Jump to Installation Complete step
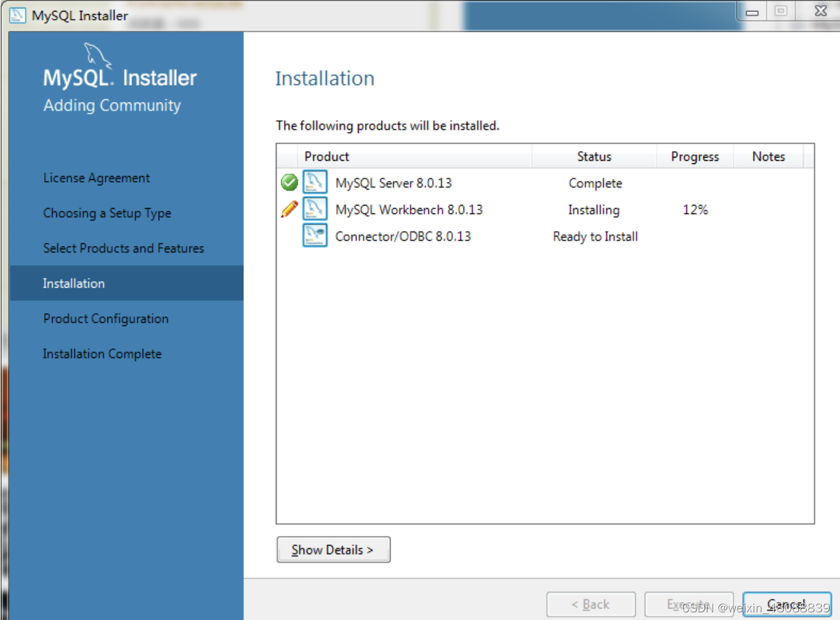840x620 pixels. [102, 354]
